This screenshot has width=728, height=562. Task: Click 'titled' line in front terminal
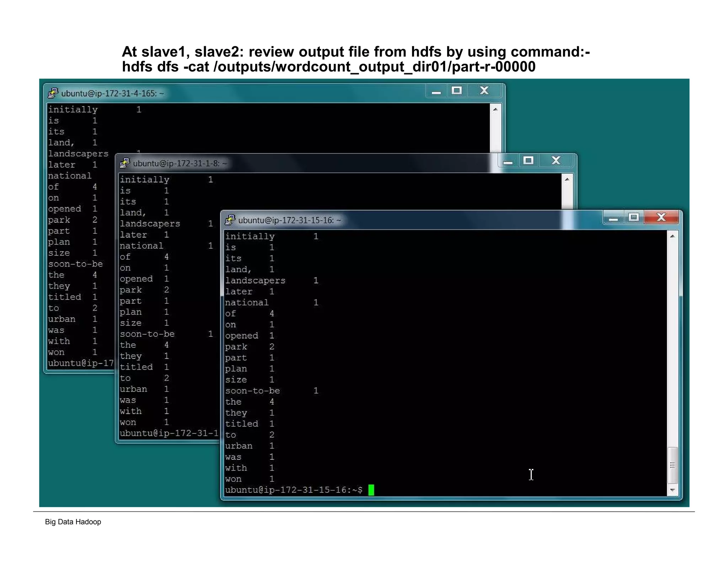[250, 424]
